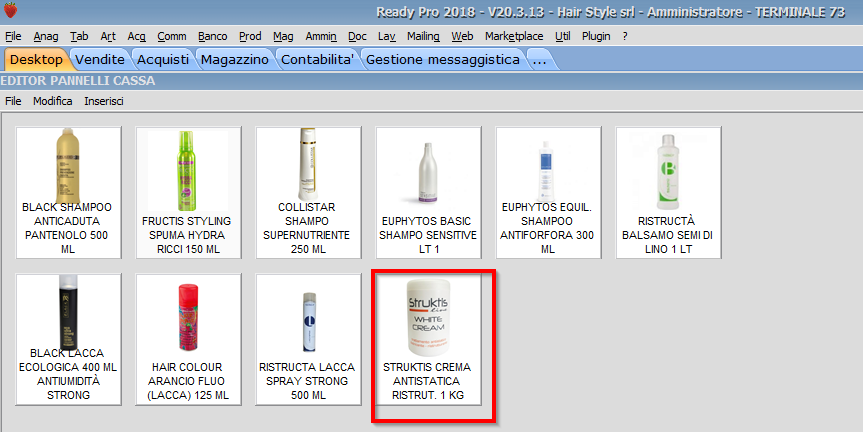The width and height of the screenshot is (863, 432).
Task: Open the File menu in main menu bar
Action: point(13,36)
